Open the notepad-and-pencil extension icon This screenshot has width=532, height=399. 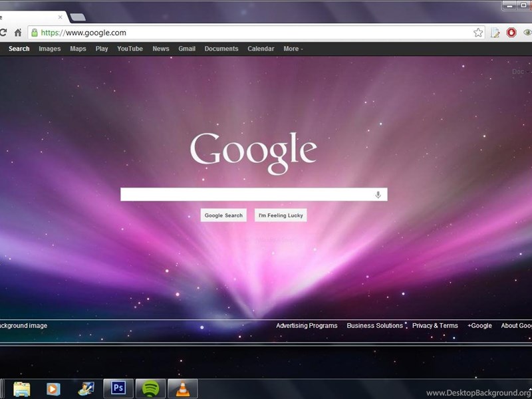pos(495,33)
